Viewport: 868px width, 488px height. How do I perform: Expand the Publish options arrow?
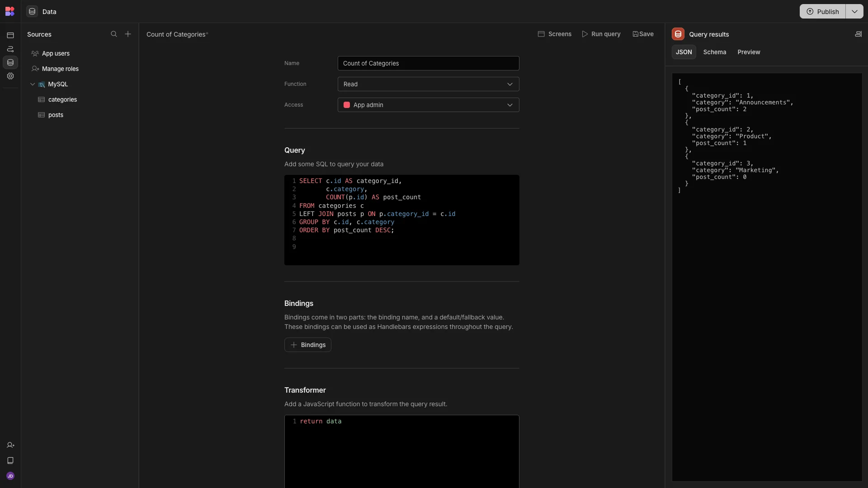[854, 12]
